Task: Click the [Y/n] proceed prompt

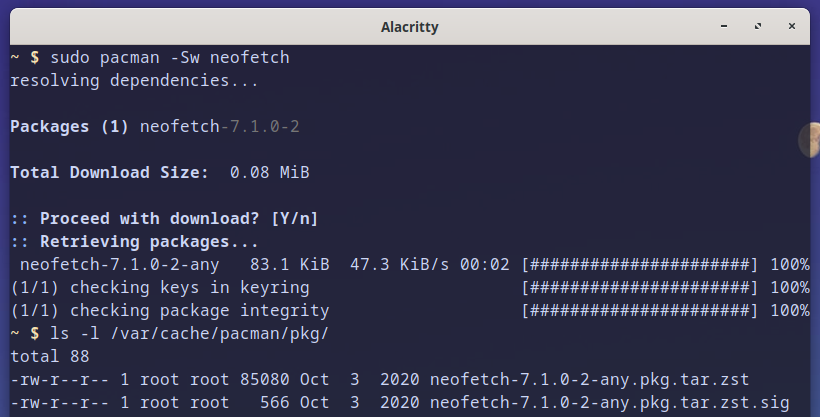Action: coord(294,219)
